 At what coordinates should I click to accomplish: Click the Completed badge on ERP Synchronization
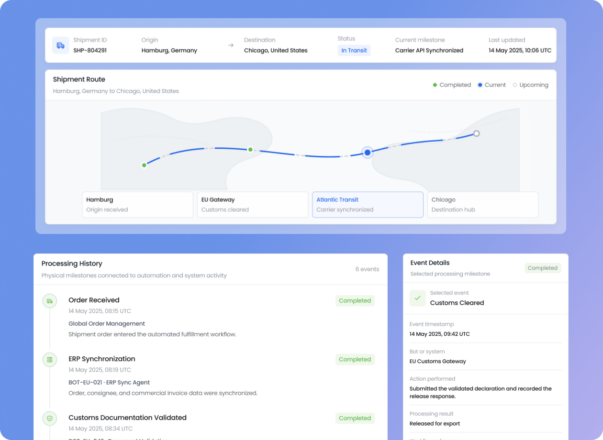pyautogui.click(x=355, y=360)
